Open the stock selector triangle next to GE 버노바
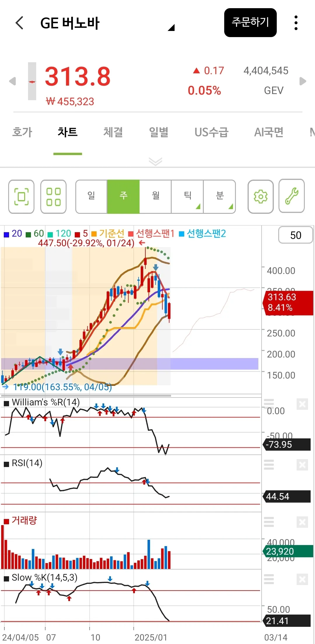 [x=171, y=27]
